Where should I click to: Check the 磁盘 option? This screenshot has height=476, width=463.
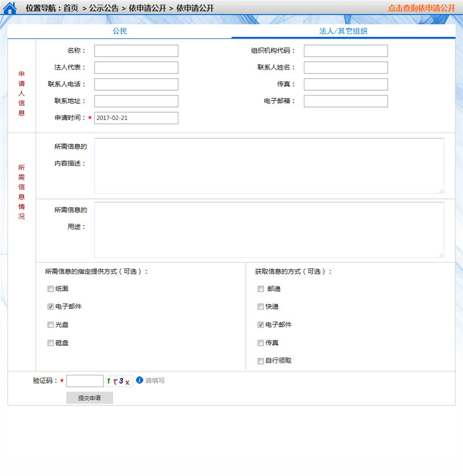pos(51,343)
